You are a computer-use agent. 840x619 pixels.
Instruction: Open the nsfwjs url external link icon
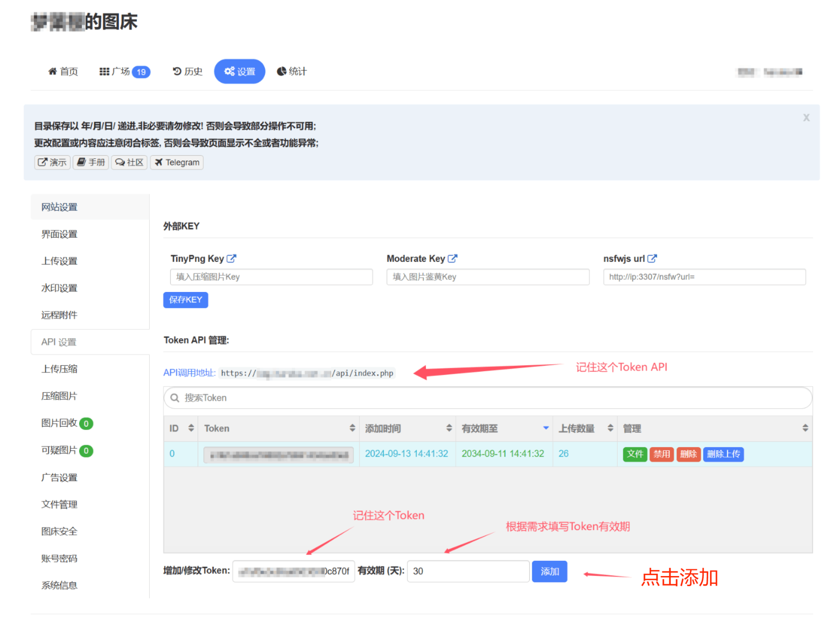click(652, 258)
